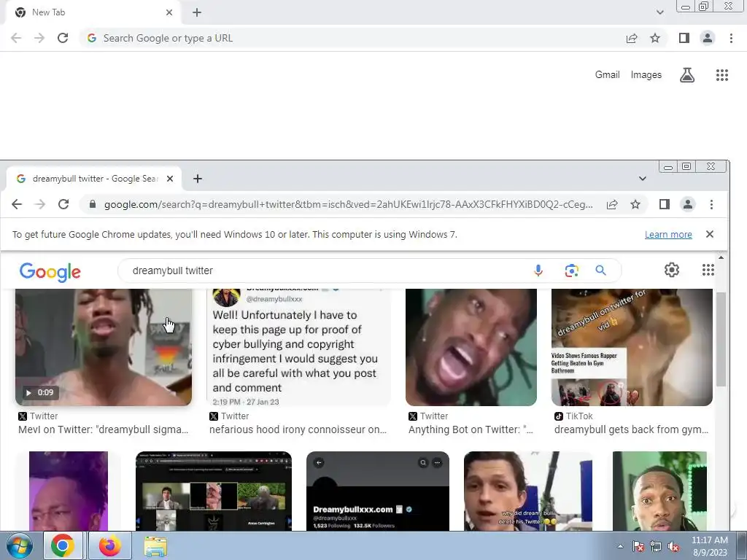Open the 'Well! Unfortunately' tweet image
This screenshot has height=560, width=747.
(298, 347)
